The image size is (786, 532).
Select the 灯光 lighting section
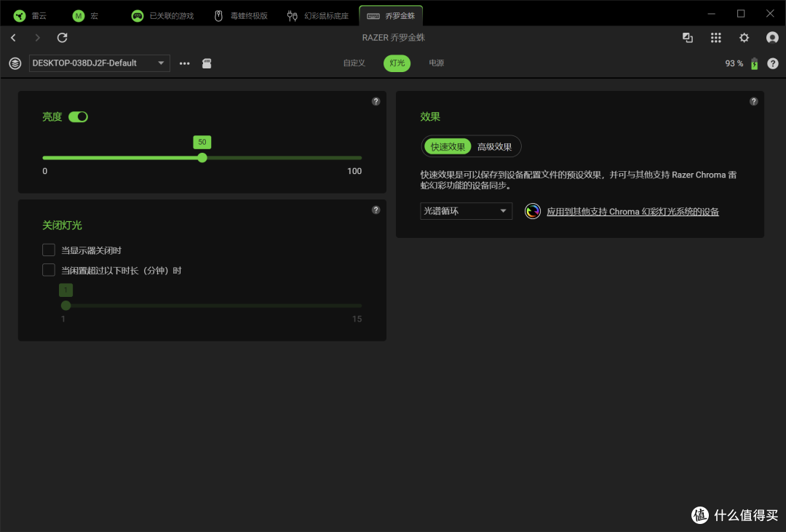click(x=397, y=63)
